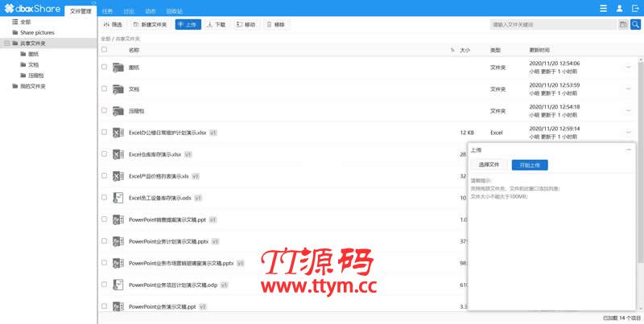Expand the 文档 row action chevron
Viewport: 644px width, 324px height.
coord(629,88)
